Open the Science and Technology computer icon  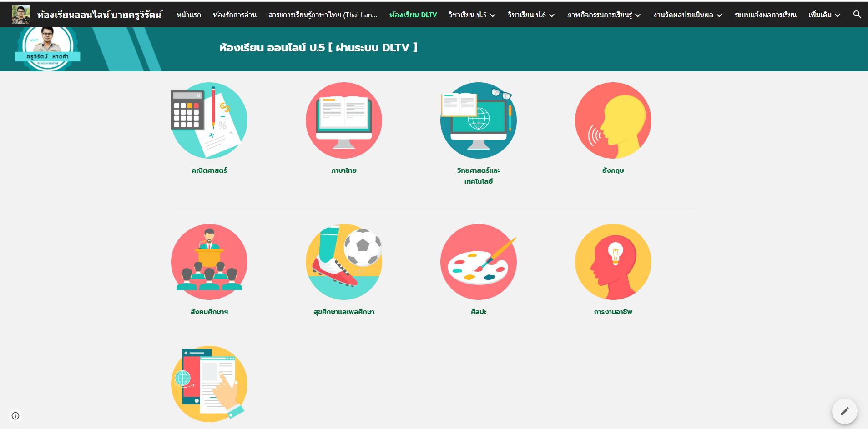[478, 120]
